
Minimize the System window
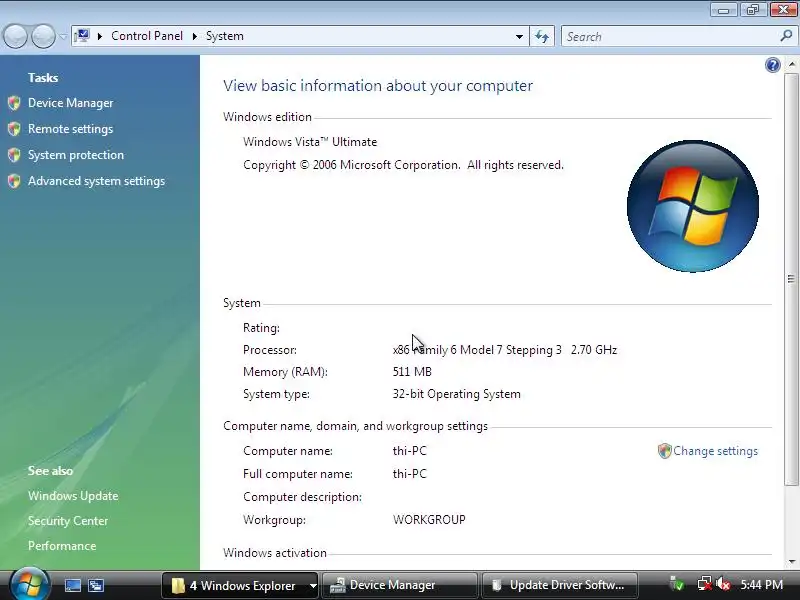click(723, 10)
